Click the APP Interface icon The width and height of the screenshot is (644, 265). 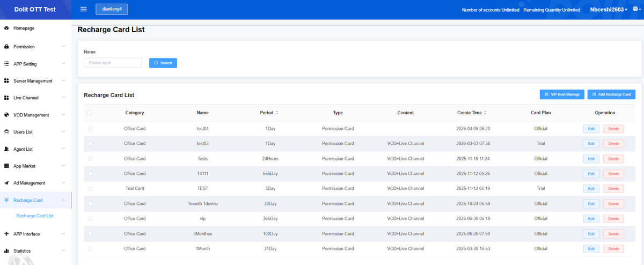(6, 234)
